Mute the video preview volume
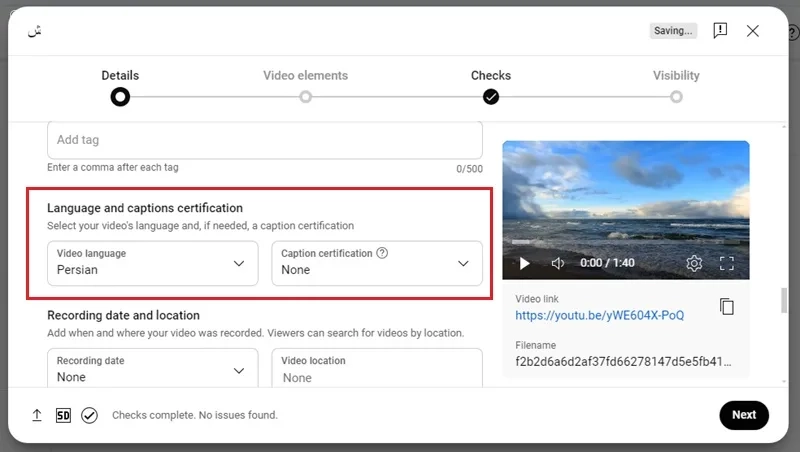This screenshot has height=452, width=800. tap(558, 263)
